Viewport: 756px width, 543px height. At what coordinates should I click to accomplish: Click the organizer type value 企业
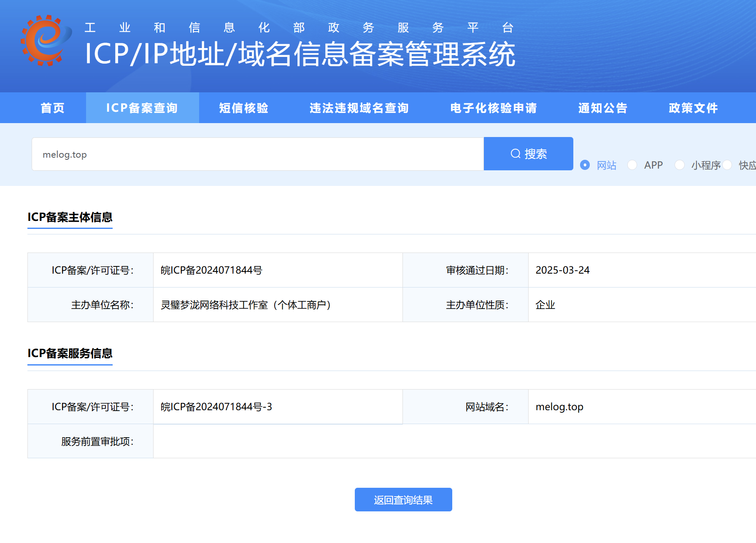[545, 305]
